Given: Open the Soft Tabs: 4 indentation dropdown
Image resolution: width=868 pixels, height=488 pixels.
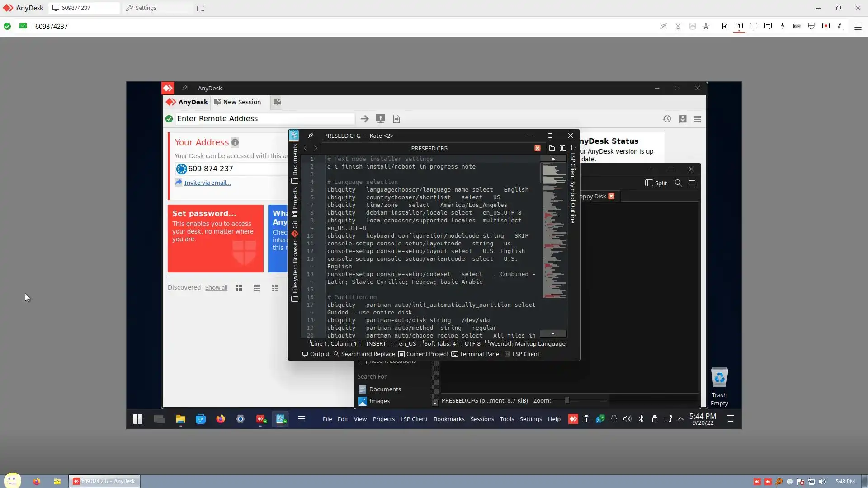Looking at the screenshot, I should click(440, 344).
